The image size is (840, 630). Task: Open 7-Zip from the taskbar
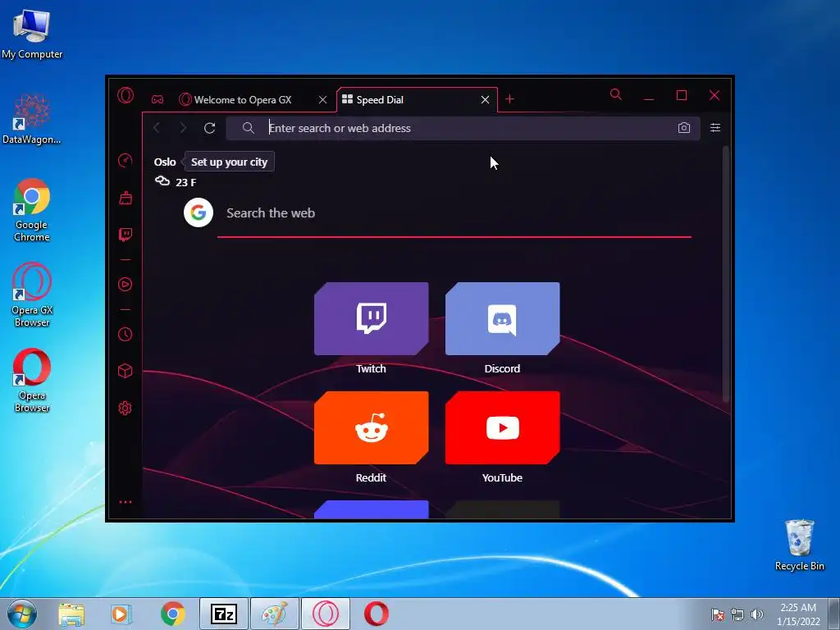(x=224, y=614)
